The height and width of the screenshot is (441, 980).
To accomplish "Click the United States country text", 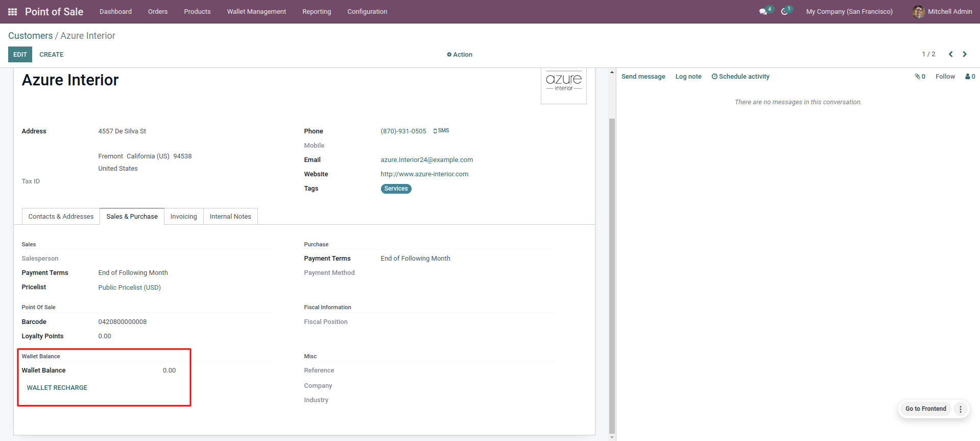I will tap(118, 169).
